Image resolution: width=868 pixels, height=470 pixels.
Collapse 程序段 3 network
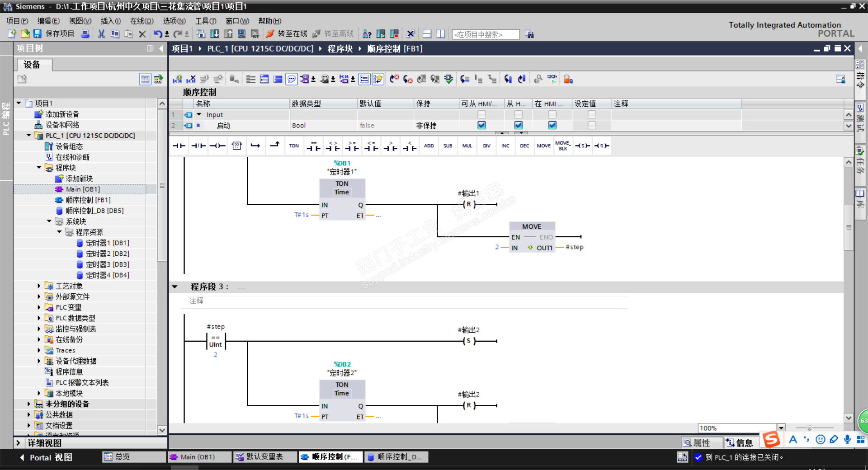175,287
